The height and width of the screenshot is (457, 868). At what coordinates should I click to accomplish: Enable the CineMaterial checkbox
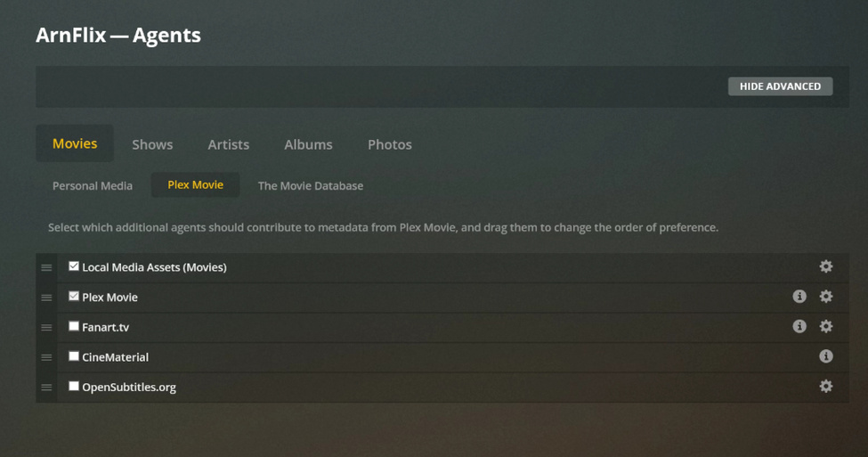[74, 356]
